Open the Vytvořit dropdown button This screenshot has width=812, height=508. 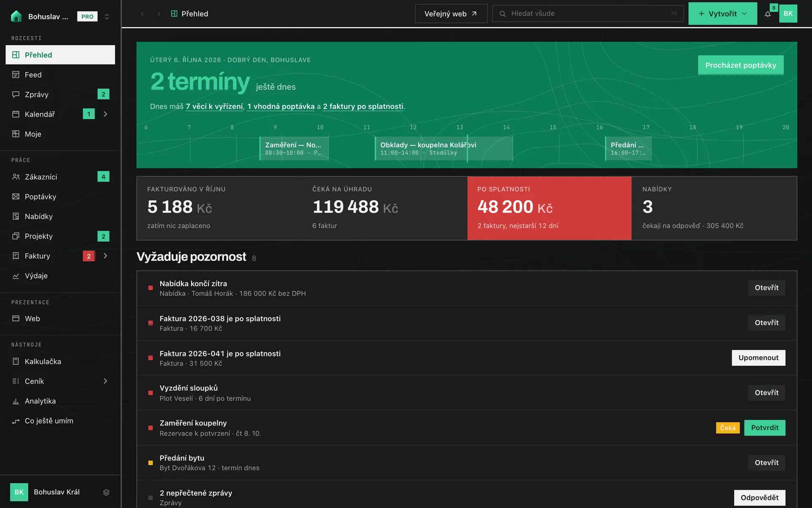click(722, 14)
